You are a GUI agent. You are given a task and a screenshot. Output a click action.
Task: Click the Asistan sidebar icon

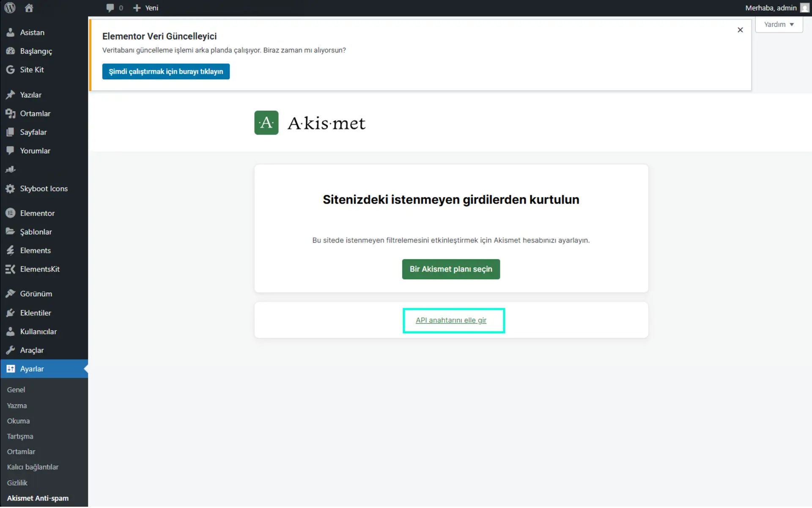11,32
